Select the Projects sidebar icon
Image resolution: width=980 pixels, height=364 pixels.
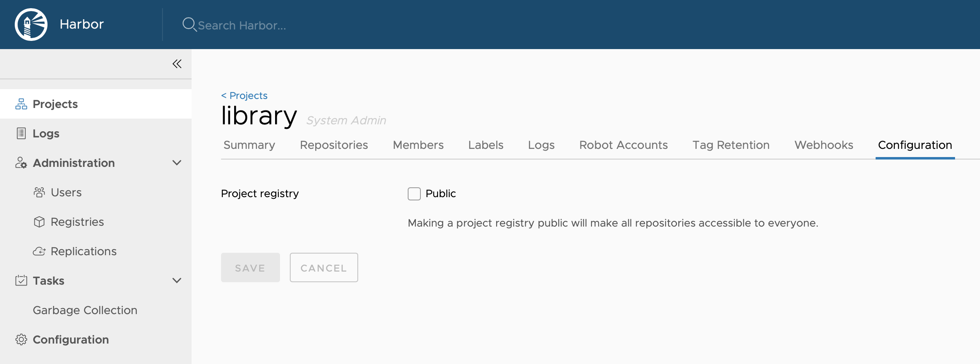click(21, 103)
